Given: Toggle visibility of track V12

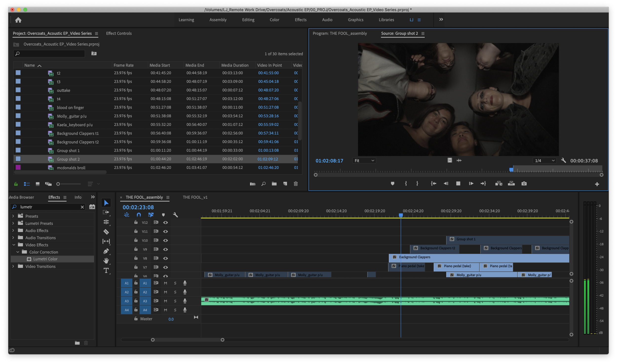Looking at the screenshot, I should click(x=166, y=222).
